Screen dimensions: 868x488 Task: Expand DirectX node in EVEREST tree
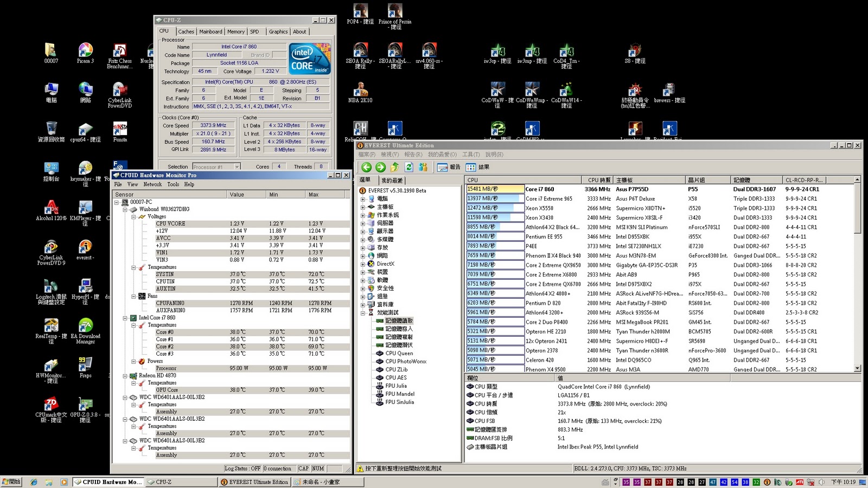point(363,264)
